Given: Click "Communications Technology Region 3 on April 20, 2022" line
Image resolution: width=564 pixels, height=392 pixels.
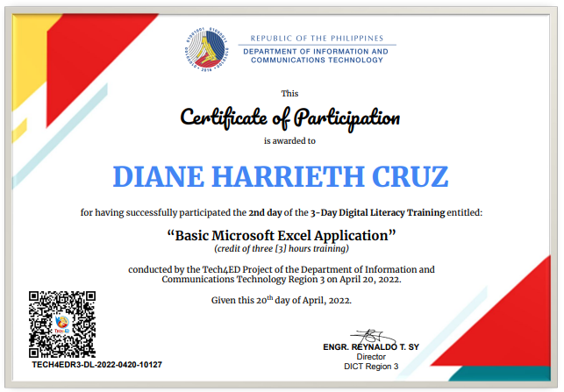Looking at the screenshot, I should (x=282, y=280).
